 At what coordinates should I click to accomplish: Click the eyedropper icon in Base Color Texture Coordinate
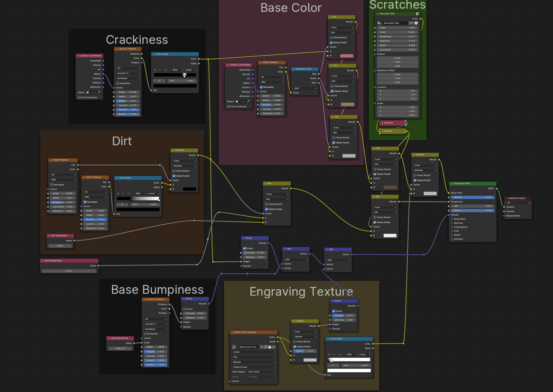[x=248, y=102]
